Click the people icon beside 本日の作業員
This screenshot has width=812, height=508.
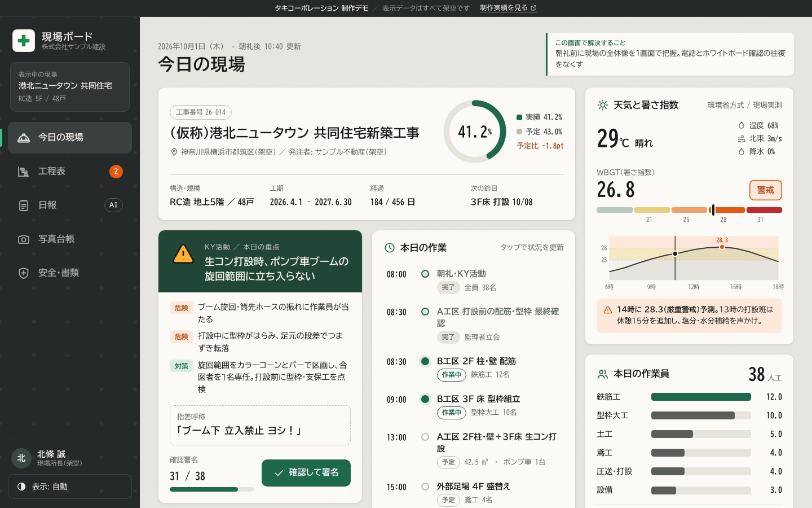[603, 374]
